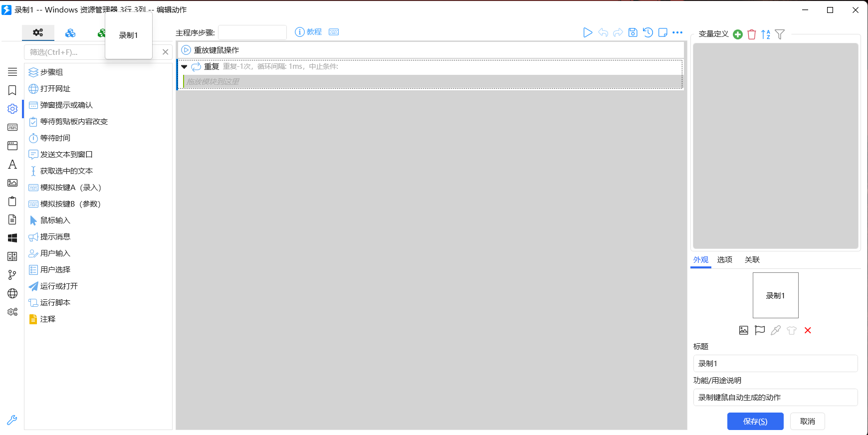Select the calculator category in the sidebar
868x435 pixels.
click(x=12, y=256)
